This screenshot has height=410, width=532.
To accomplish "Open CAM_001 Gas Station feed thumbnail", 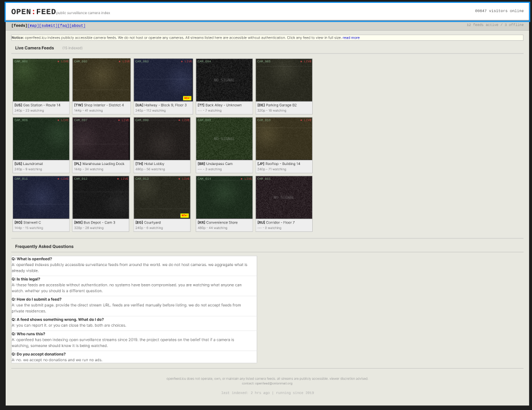I will coord(41,80).
